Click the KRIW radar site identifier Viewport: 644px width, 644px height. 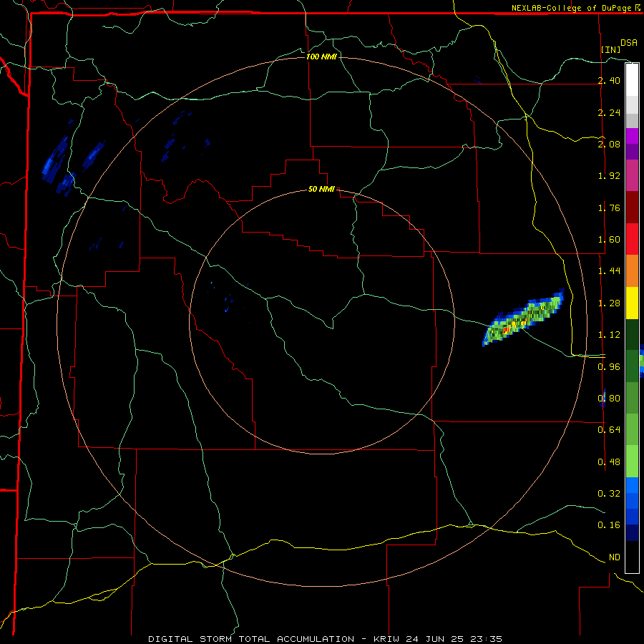coord(388,639)
